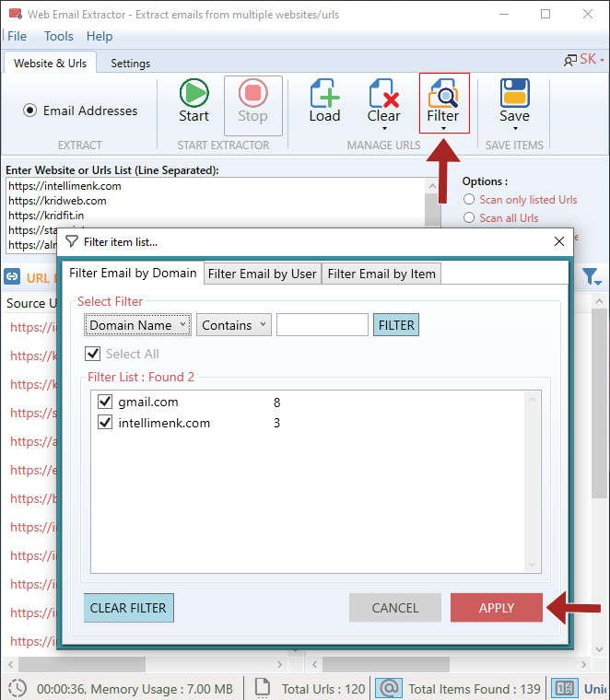Viewport: 610px width, 700px height.
Task: Open the Help menu
Action: coord(100,36)
